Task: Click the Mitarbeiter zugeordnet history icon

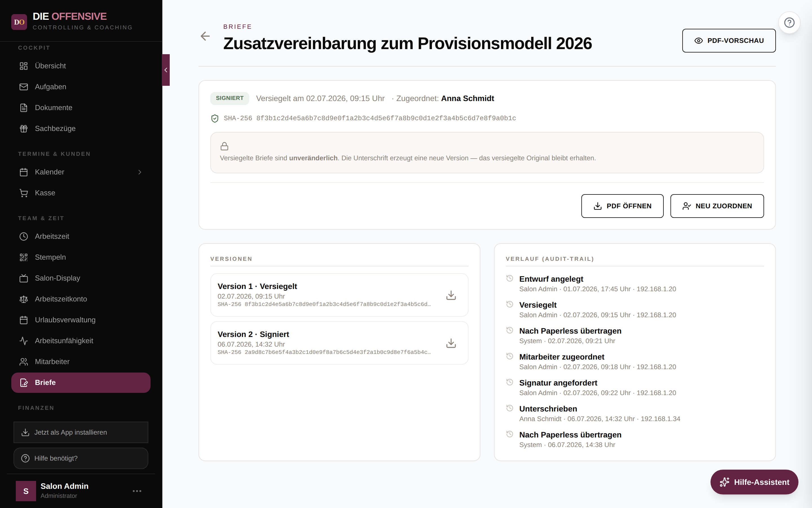Action: coord(510,356)
